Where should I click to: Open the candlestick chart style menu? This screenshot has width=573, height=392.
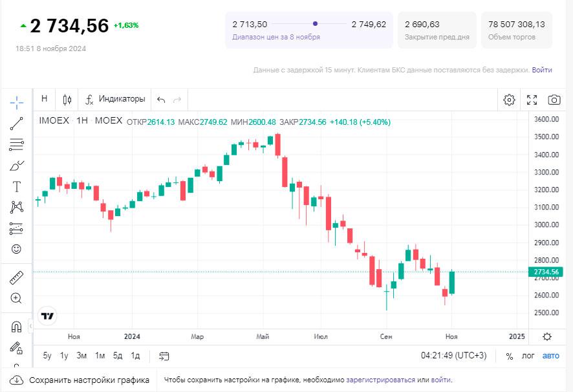tap(67, 100)
